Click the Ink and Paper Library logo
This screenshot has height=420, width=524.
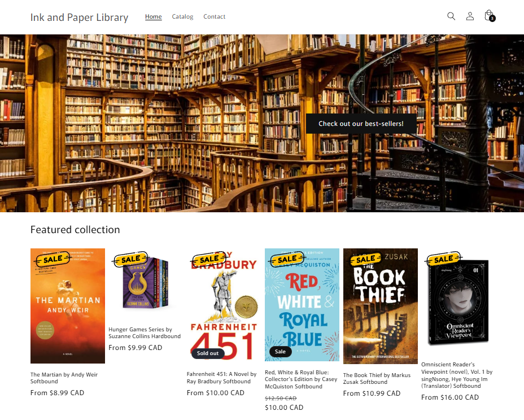click(79, 17)
